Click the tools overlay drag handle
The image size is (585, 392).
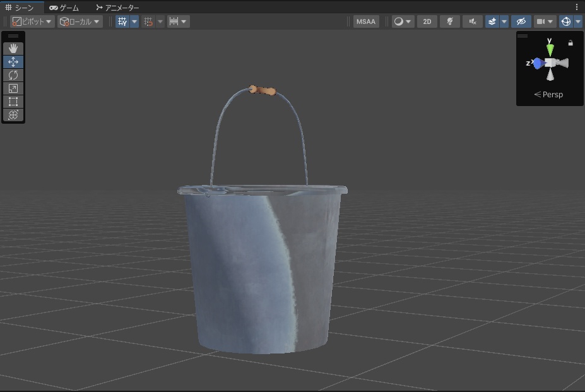tap(13, 36)
